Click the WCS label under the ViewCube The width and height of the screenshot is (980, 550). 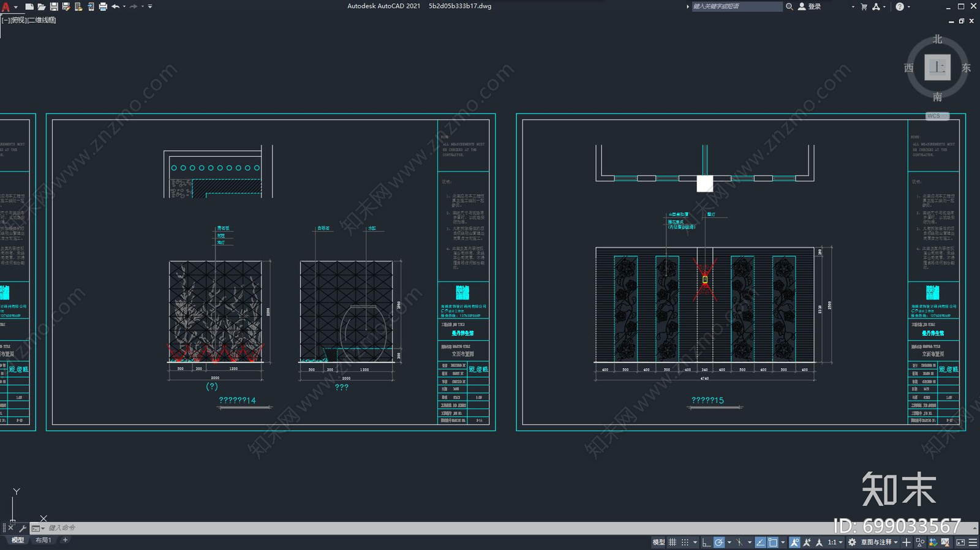[x=933, y=116]
